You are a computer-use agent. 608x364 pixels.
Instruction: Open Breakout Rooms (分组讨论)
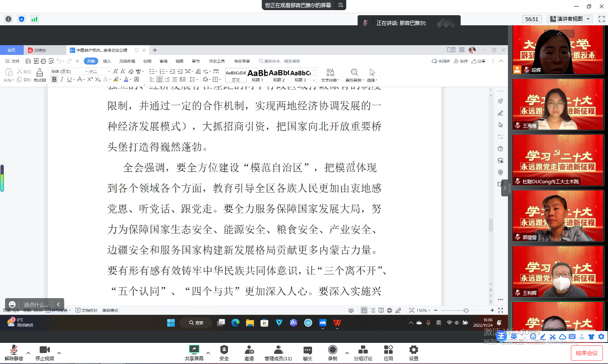(x=363, y=353)
